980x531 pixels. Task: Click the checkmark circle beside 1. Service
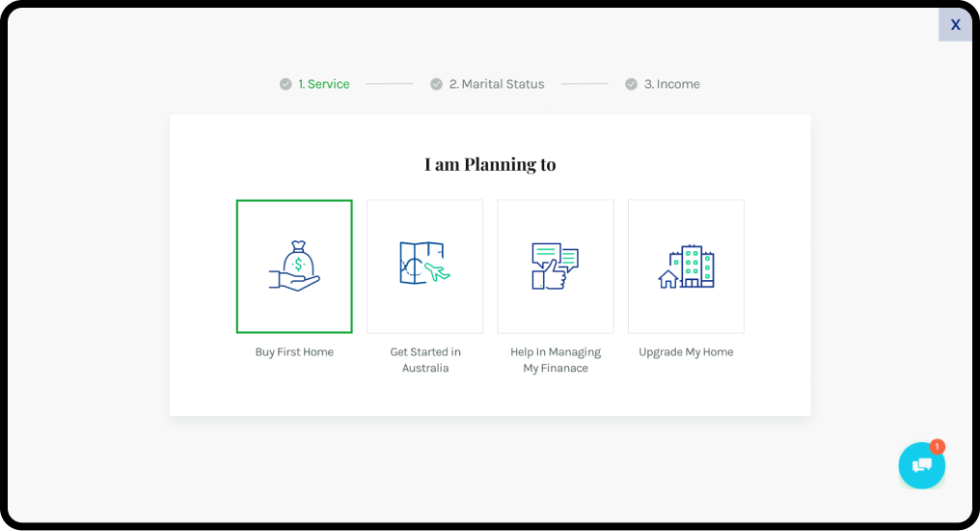(x=286, y=84)
